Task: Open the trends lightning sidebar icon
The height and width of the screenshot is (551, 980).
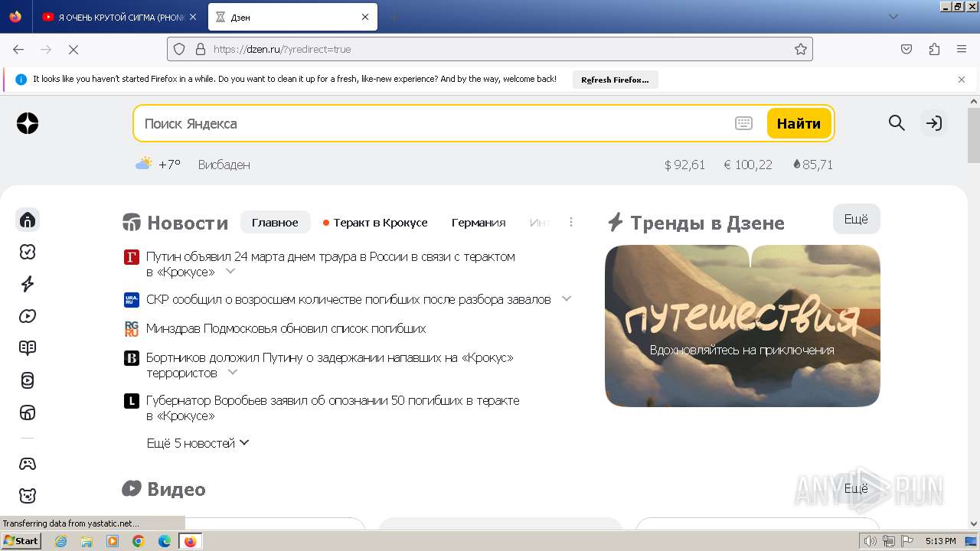Action: pos(28,284)
